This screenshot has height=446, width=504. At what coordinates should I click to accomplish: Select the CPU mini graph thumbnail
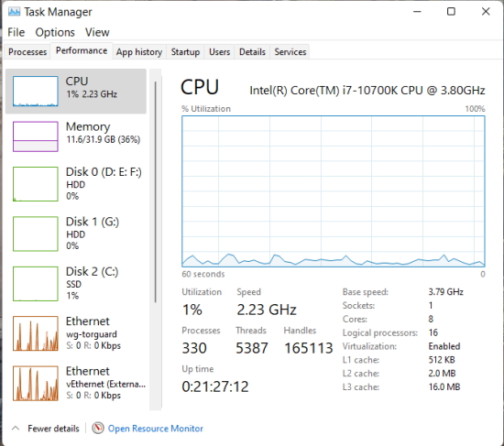(x=36, y=92)
